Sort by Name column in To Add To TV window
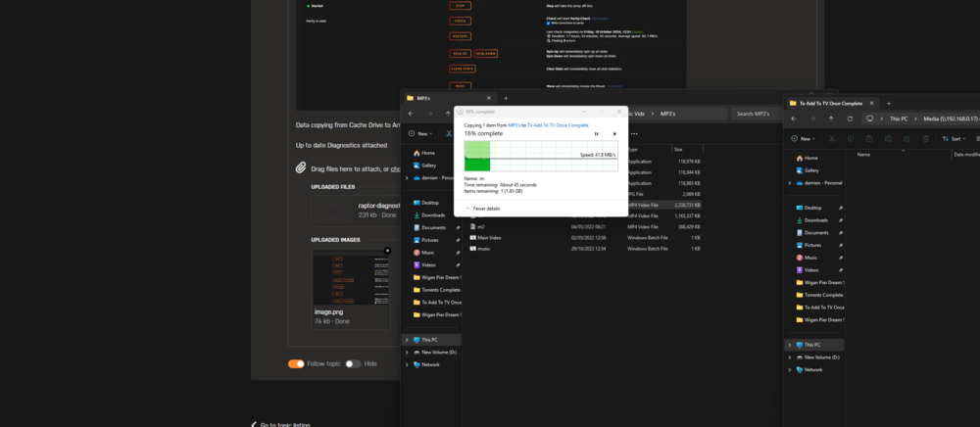 [863, 154]
